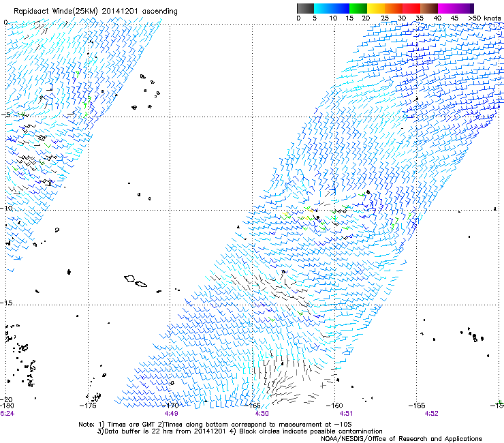504x443 pixels.
Task: Click the purple '4:51' time label
Action: pos(346,414)
